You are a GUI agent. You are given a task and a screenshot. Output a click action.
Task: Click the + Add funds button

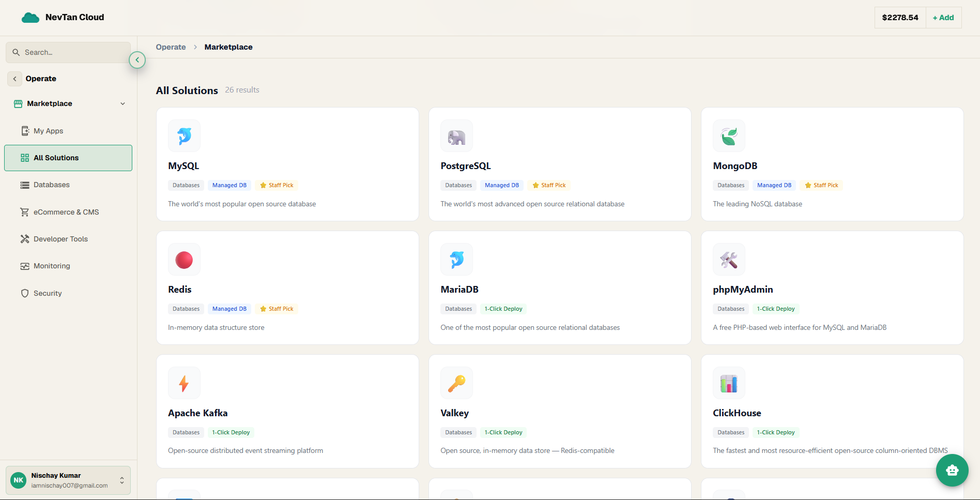pos(943,18)
